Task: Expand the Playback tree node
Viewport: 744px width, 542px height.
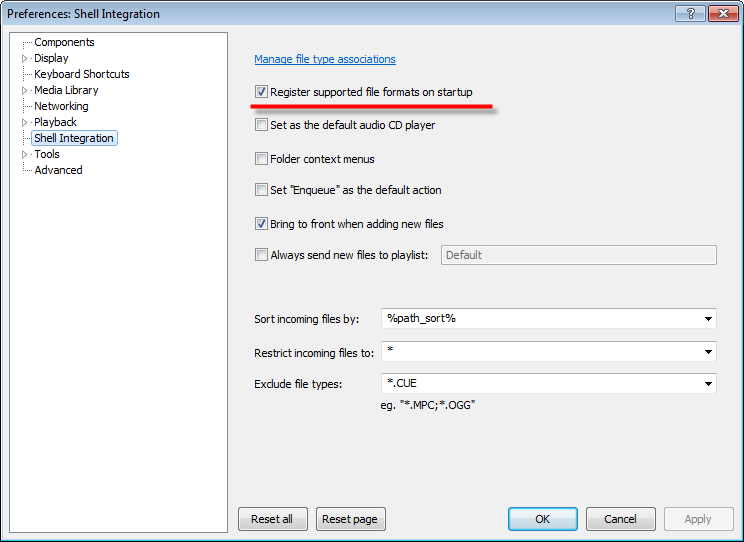Action: (x=25, y=122)
